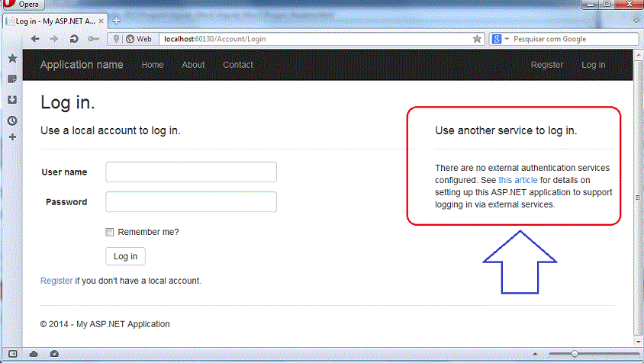Click the location pin icon in address bar
This screenshot has width=644, height=363.
[117, 39]
